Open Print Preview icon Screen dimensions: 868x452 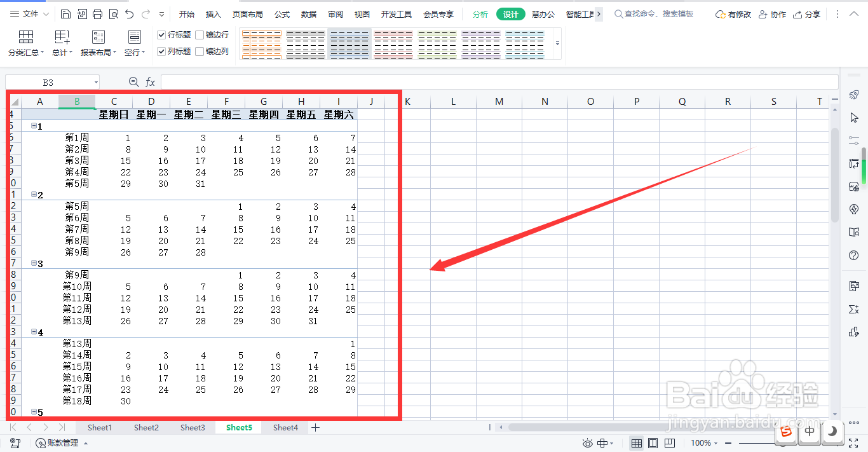[x=113, y=14]
